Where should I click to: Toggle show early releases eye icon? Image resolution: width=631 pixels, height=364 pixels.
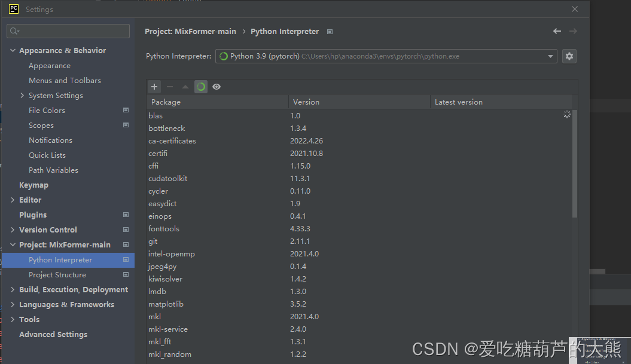[217, 87]
